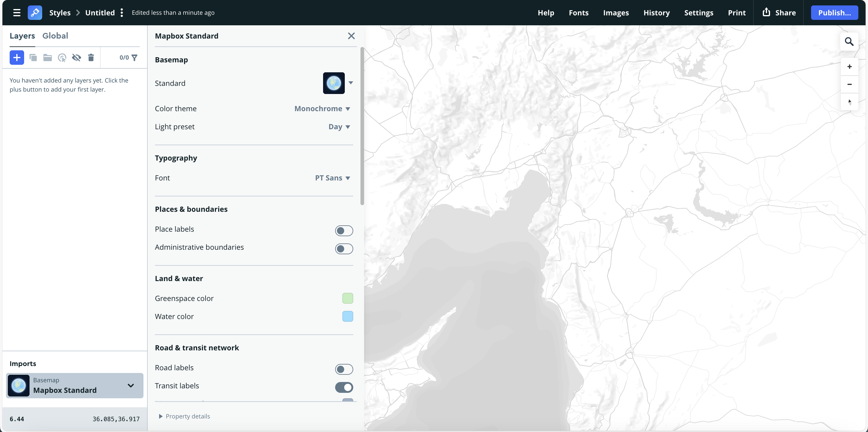Click the Share button

(779, 13)
